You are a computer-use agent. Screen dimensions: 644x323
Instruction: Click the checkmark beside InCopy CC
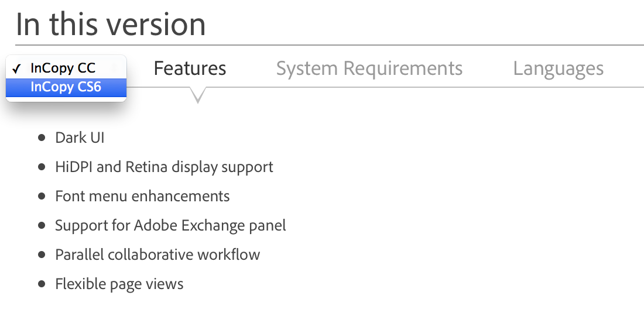point(17,69)
